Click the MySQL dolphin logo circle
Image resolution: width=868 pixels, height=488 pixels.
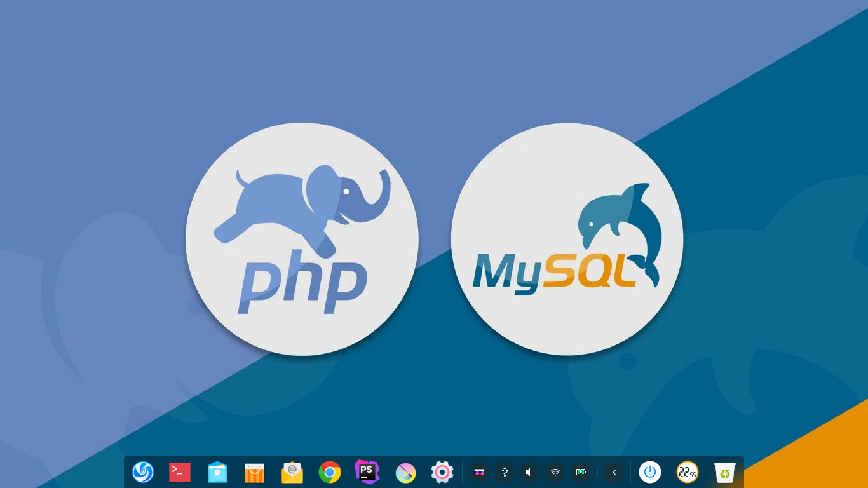tap(567, 239)
